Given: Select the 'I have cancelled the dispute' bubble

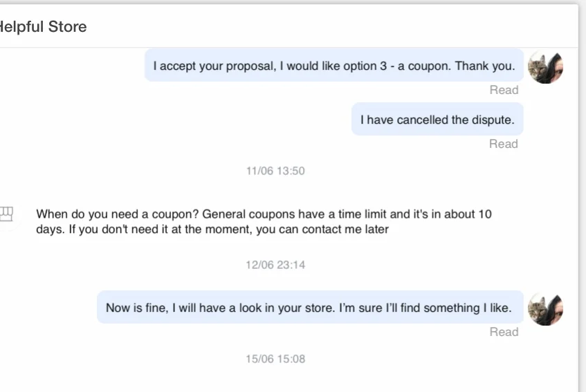Looking at the screenshot, I should pyautogui.click(x=437, y=120).
